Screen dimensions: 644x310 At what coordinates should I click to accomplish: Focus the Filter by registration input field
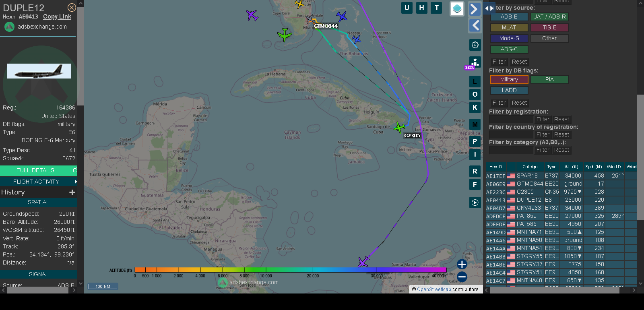point(511,120)
